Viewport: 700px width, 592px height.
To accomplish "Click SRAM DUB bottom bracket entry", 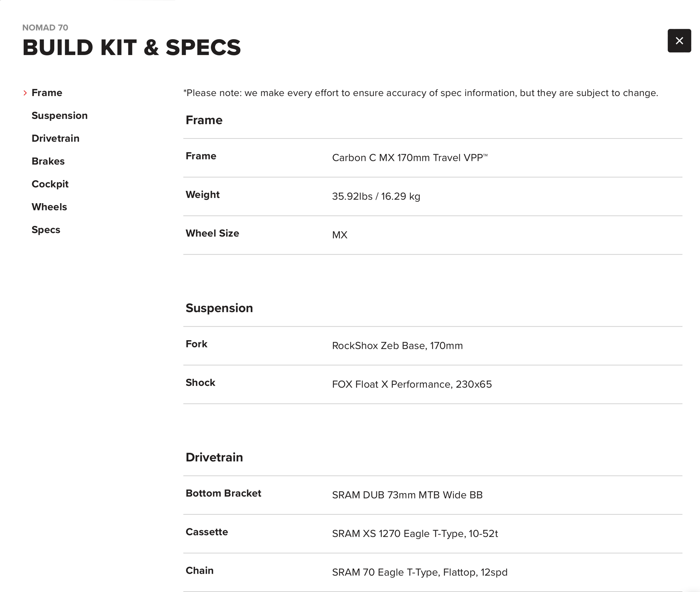I will point(407,495).
